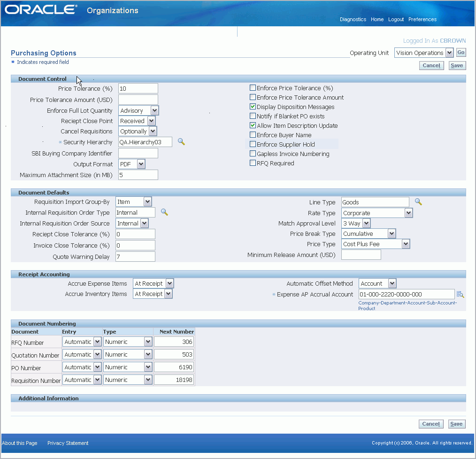Click RFQ Number next number field
The width and height of the screenshot is (476, 459).
pos(174,342)
